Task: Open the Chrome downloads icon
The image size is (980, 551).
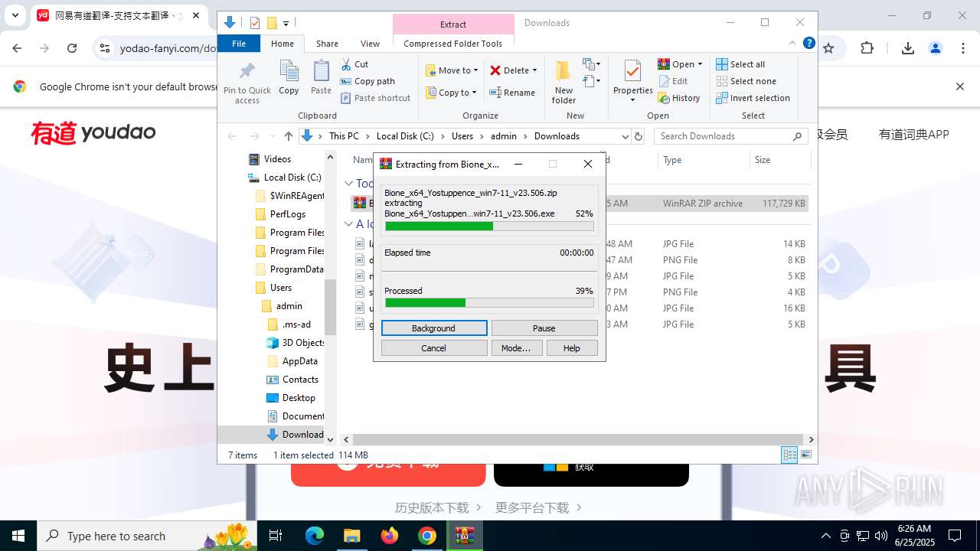Action: 908,48
